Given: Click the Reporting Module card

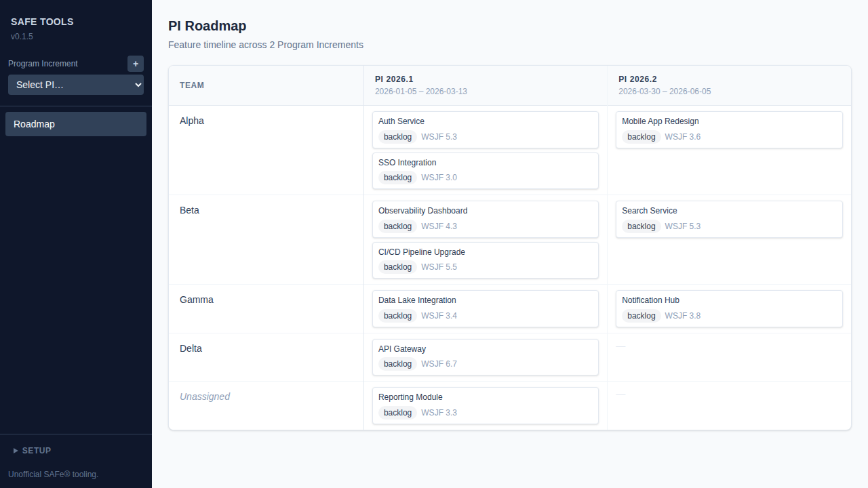Looking at the screenshot, I should tap(486, 405).
